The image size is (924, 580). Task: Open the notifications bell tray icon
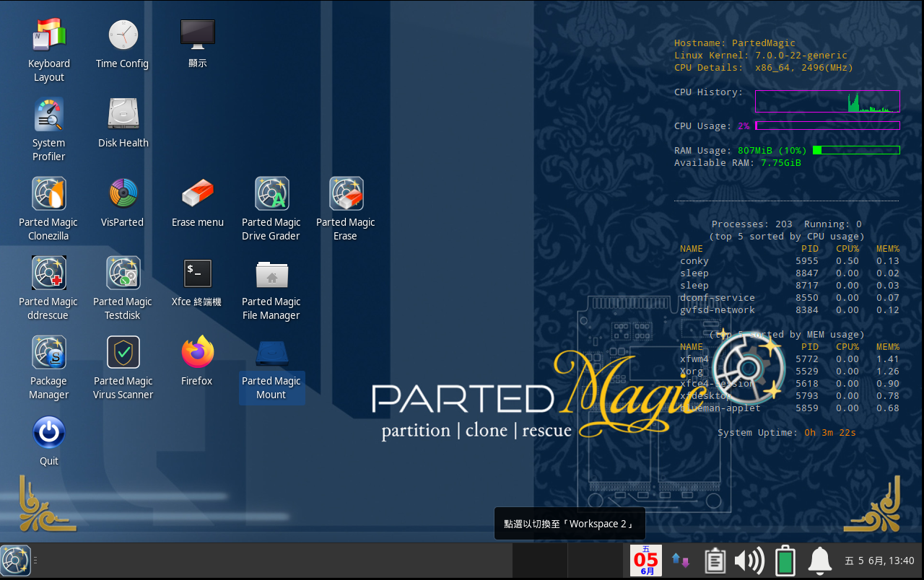tap(819, 561)
